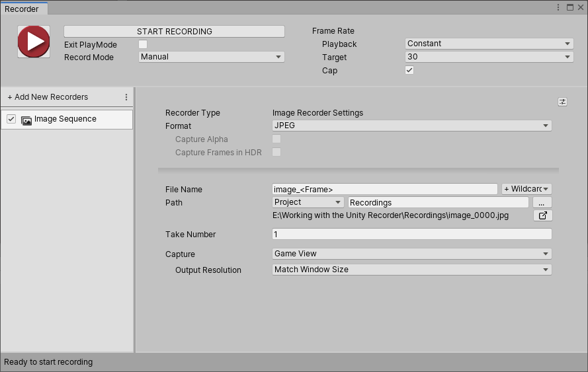Click the browse path ellipsis button
This screenshot has width=588, height=372.
click(542, 202)
